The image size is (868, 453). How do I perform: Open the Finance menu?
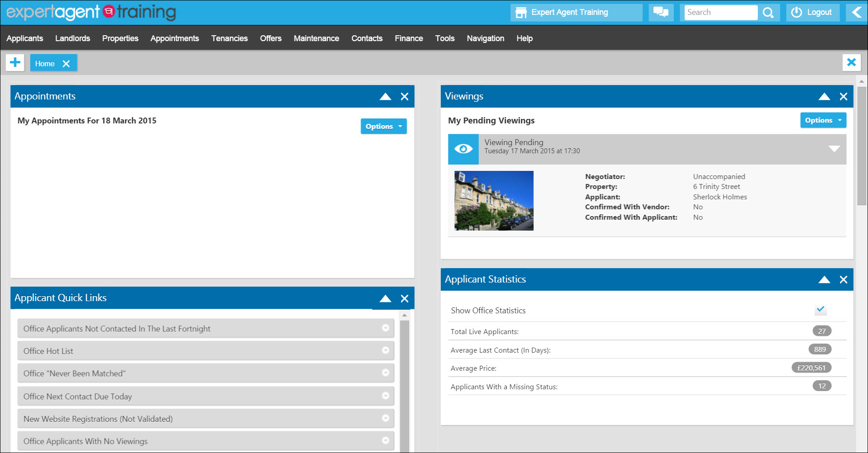[409, 38]
